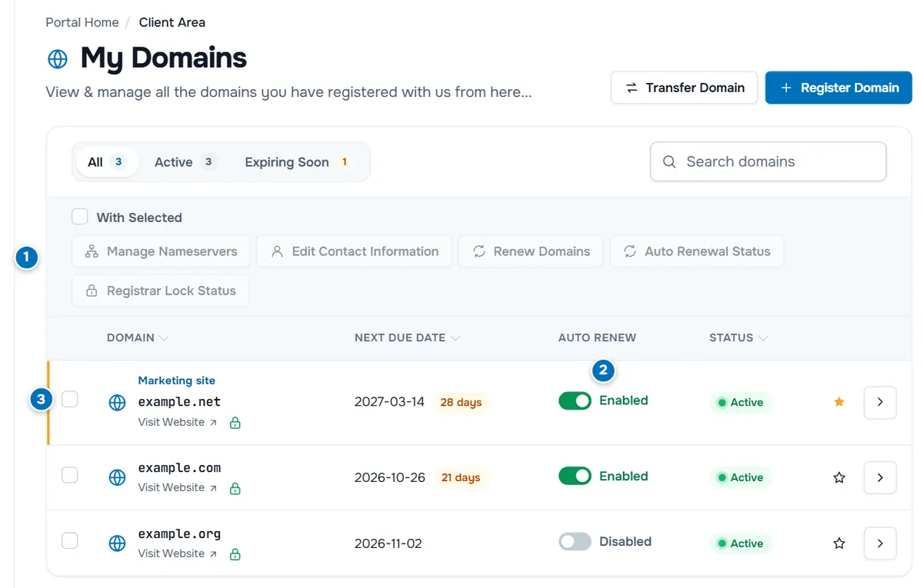Switch to the Active tab
The image size is (923, 588).
click(185, 162)
